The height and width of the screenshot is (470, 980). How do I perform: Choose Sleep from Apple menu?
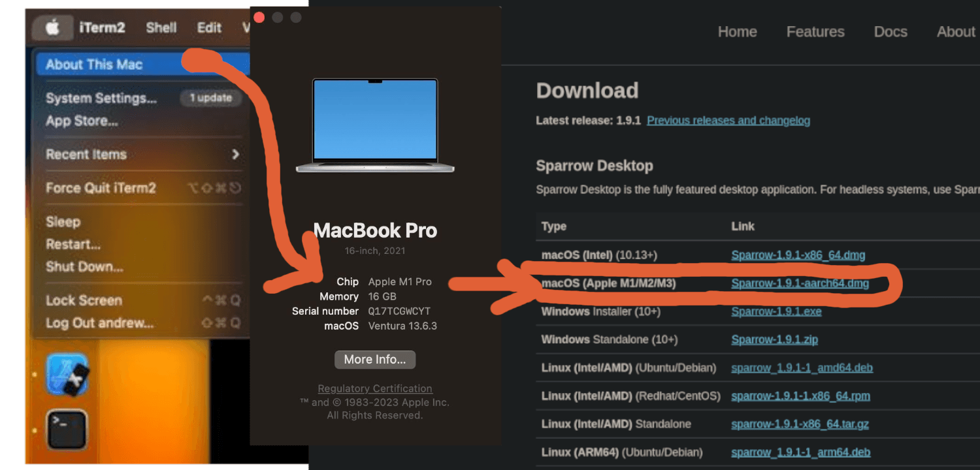coord(63,222)
